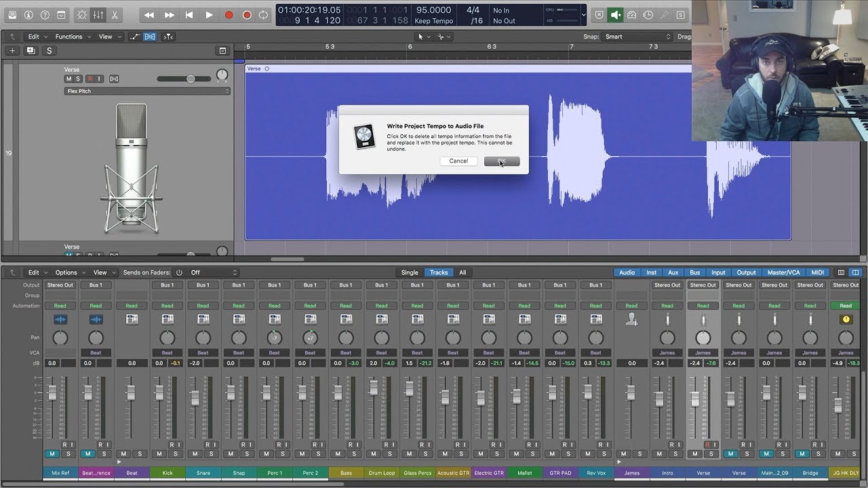Open the Mixer view icon
This screenshot has width=868, height=488.
98,14
